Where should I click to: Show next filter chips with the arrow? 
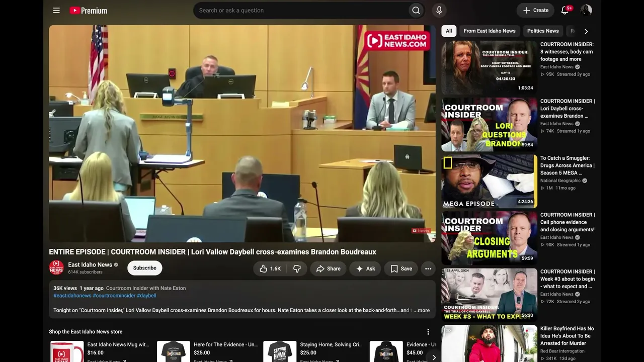click(x=586, y=31)
